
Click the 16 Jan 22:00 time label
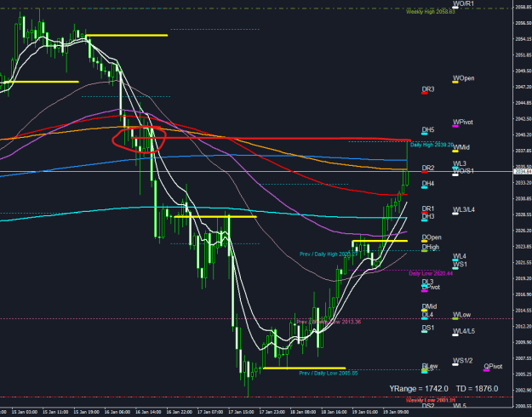[179, 412]
